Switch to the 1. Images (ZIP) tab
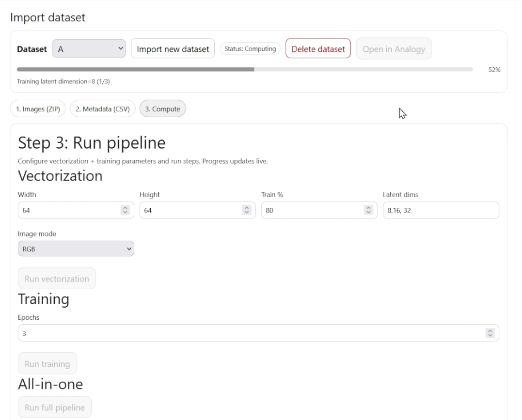 click(x=38, y=109)
